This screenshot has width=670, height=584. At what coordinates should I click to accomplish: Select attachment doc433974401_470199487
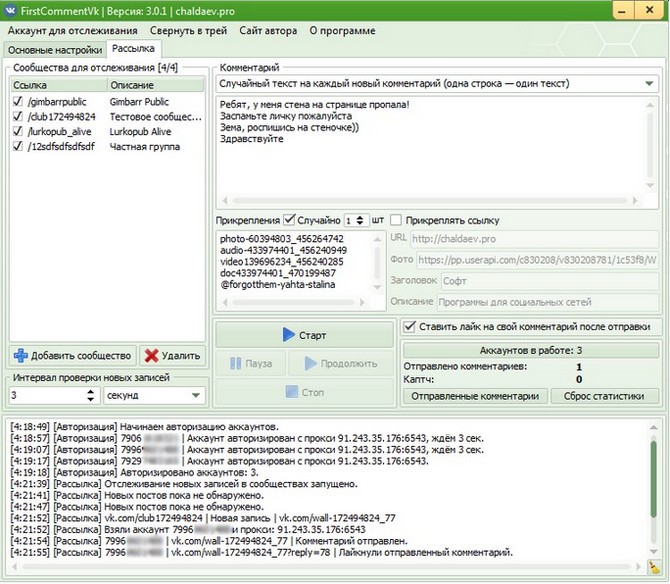278,273
